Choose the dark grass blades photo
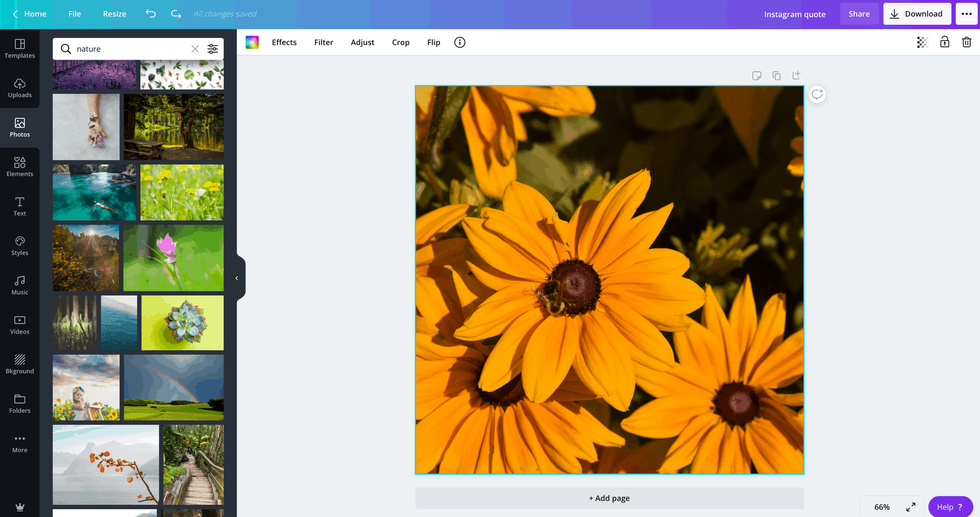Image resolution: width=980 pixels, height=517 pixels. [x=75, y=323]
